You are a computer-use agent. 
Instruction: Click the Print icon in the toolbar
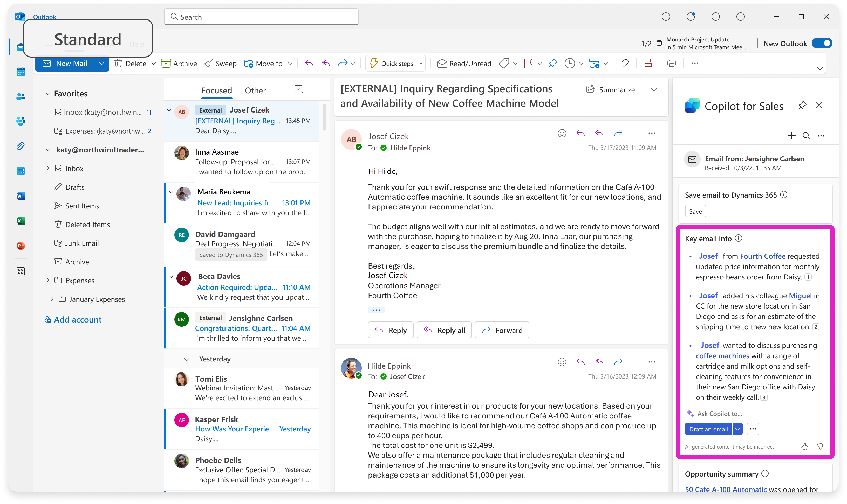coord(671,63)
